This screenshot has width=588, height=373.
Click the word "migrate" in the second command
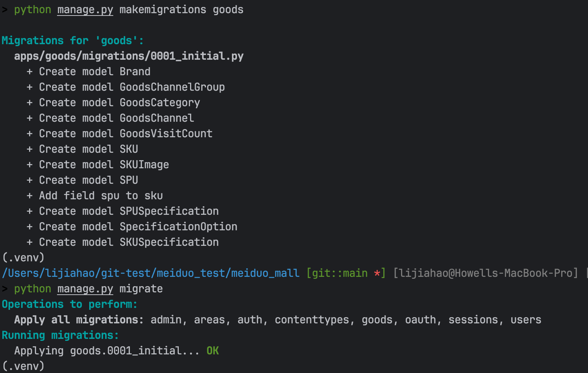(141, 289)
